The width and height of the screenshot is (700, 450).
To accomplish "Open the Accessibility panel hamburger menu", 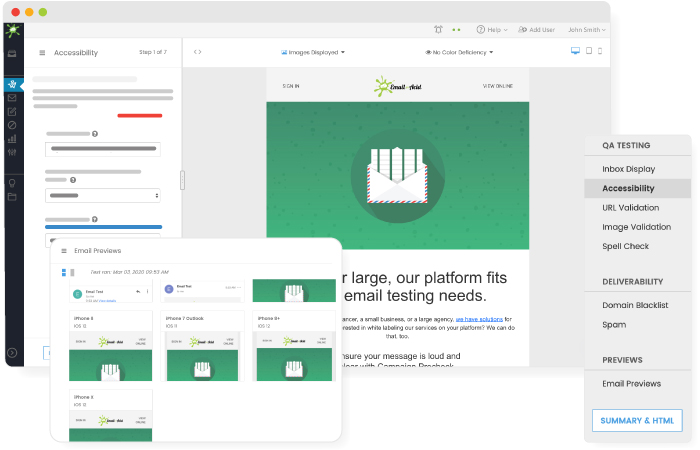I will click(x=42, y=53).
